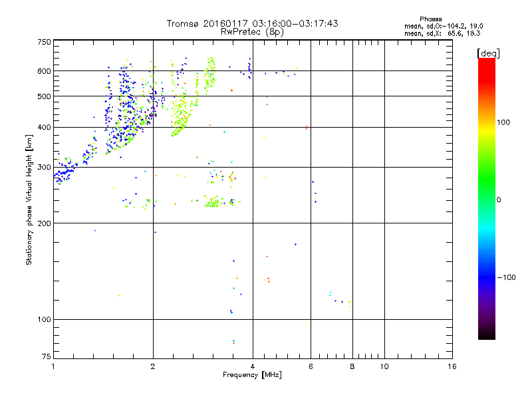Click the 'Phases' header text
The width and height of the screenshot is (532, 399).
430,19
